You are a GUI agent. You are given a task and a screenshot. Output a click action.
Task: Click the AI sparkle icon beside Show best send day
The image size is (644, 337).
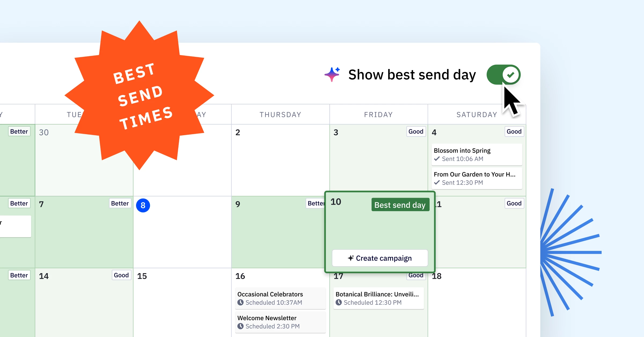pos(332,74)
